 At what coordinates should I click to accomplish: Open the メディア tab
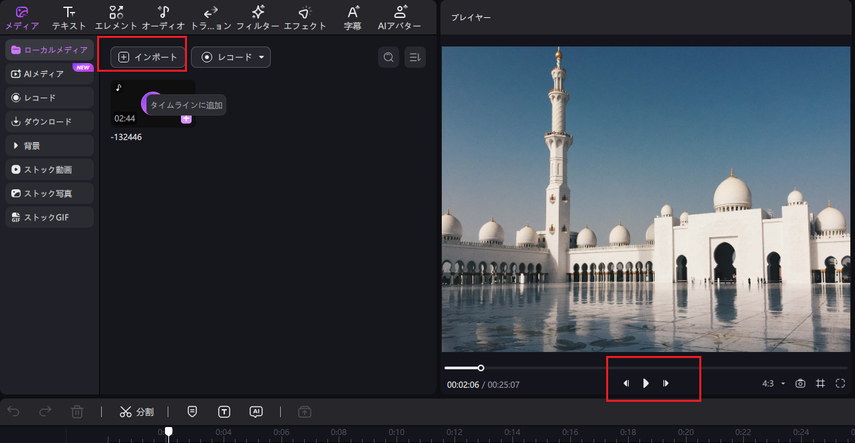[22, 17]
